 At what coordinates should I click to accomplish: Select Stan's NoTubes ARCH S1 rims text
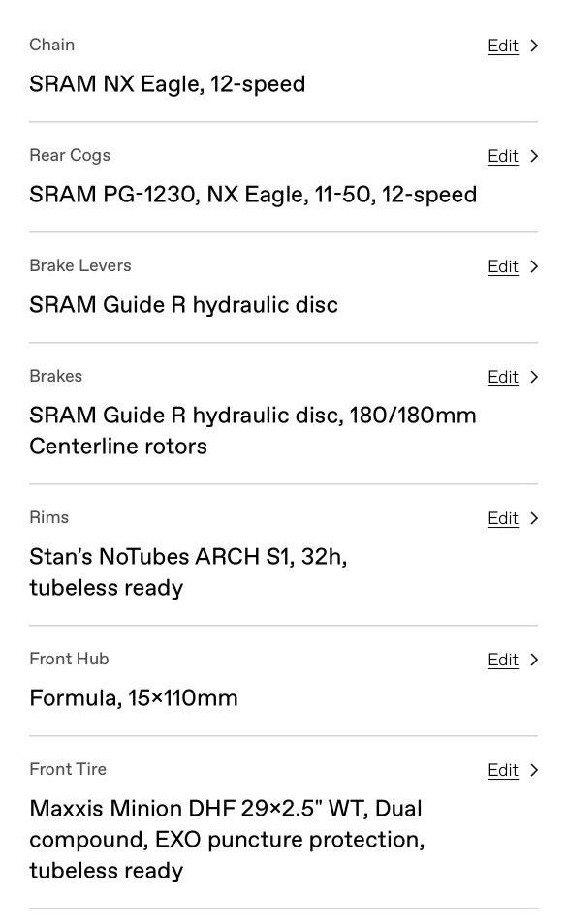click(x=189, y=572)
